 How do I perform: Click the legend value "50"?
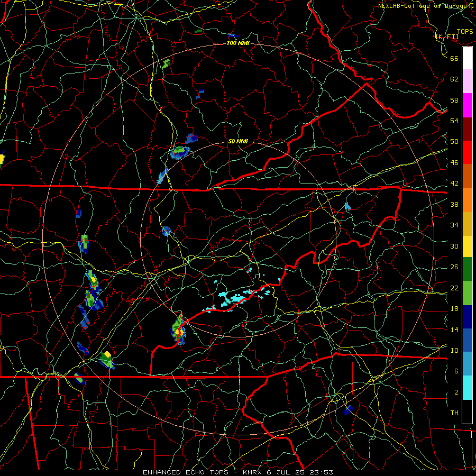click(454, 142)
